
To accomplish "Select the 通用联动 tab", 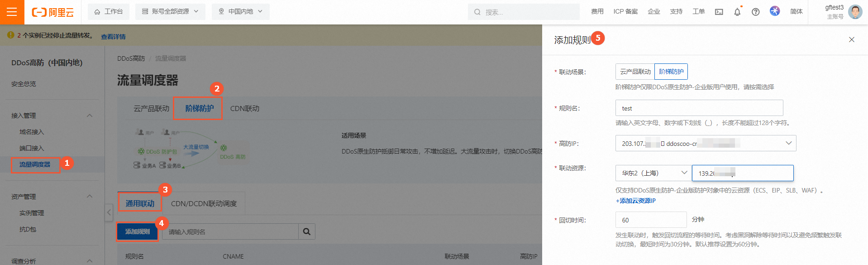I will [140, 203].
